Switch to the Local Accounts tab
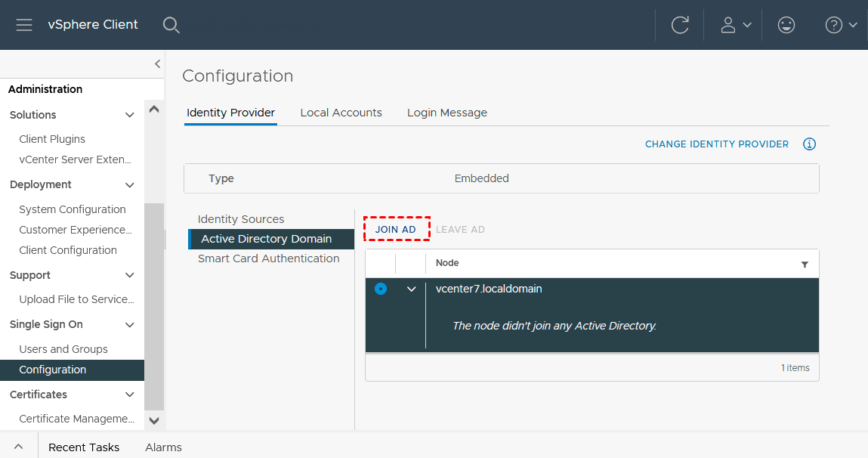Viewport: 868px width, 458px height. [x=341, y=113]
